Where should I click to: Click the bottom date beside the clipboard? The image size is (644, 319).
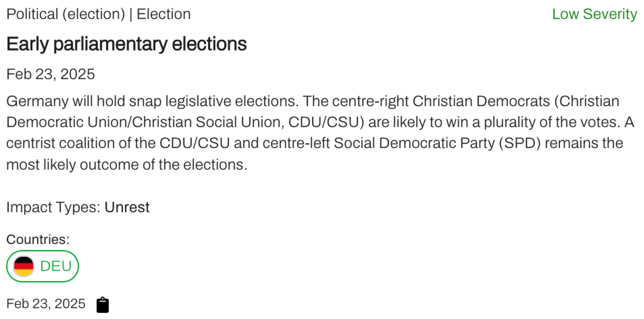[x=46, y=304]
